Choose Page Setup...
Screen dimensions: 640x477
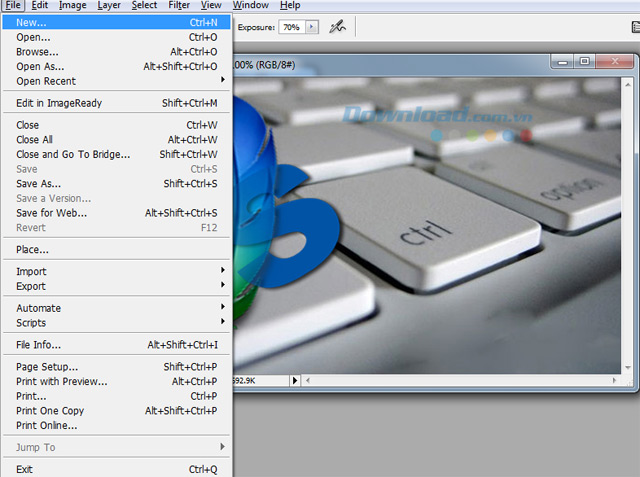tap(117, 367)
